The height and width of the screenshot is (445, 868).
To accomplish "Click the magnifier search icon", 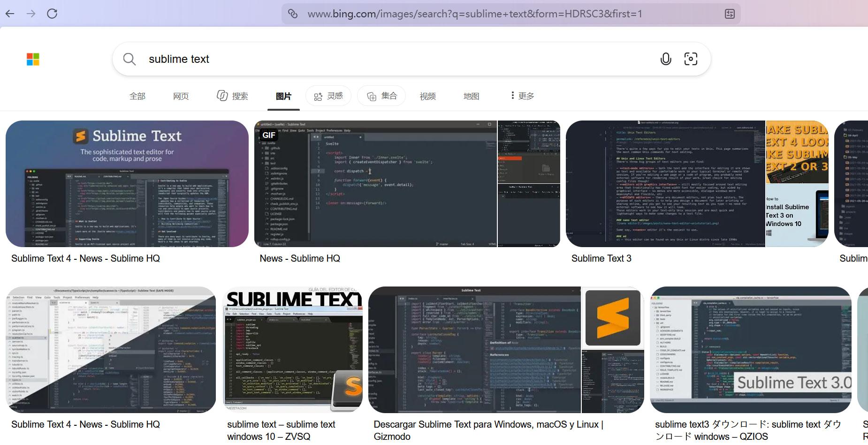I will pyautogui.click(x=129, y=59).
